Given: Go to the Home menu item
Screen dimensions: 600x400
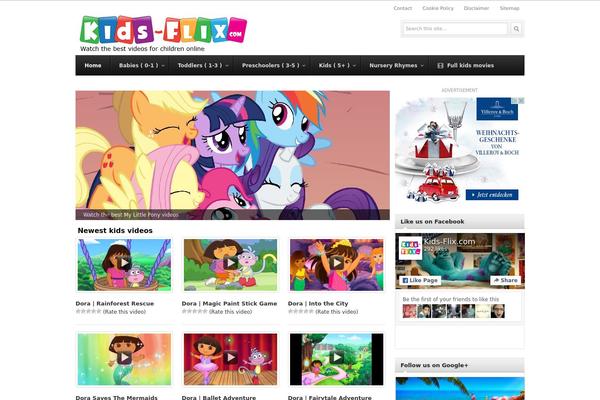Looking at the screenshot, I should tap(93, 65).
